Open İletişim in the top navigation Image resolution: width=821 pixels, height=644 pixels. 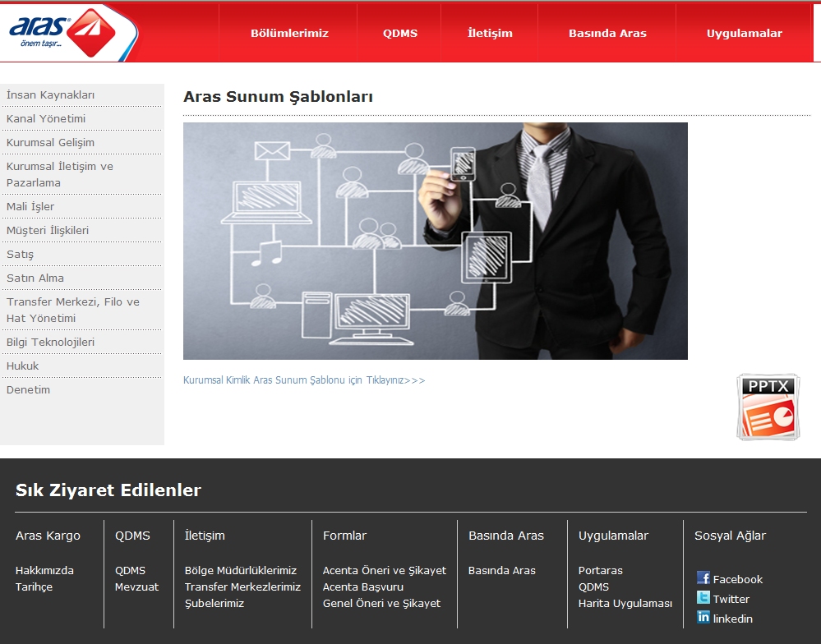click(490, 34)
